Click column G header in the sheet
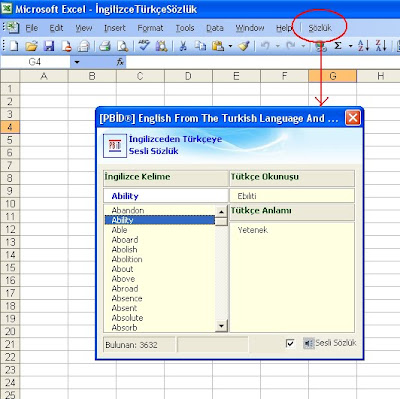This screenshot has width=400, height=399. 332,76
